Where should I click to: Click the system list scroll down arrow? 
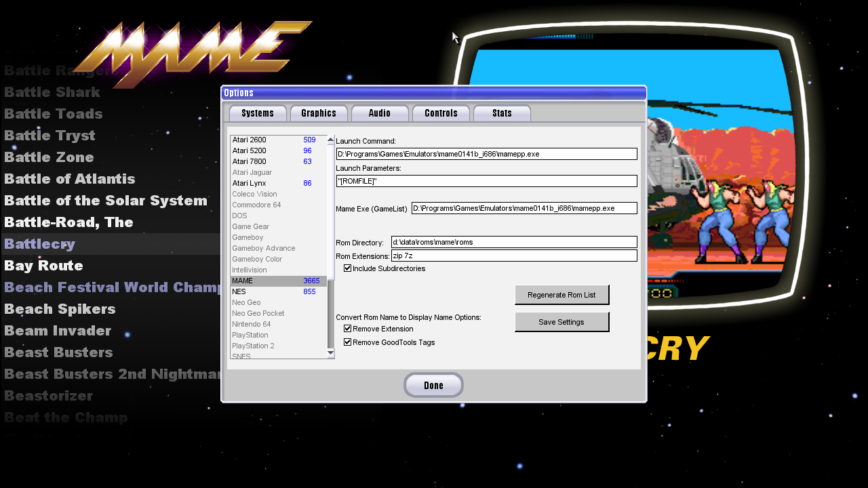(331, 353)
